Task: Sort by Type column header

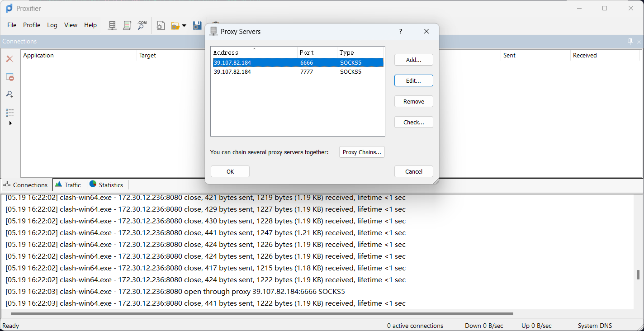Action: 360,52
